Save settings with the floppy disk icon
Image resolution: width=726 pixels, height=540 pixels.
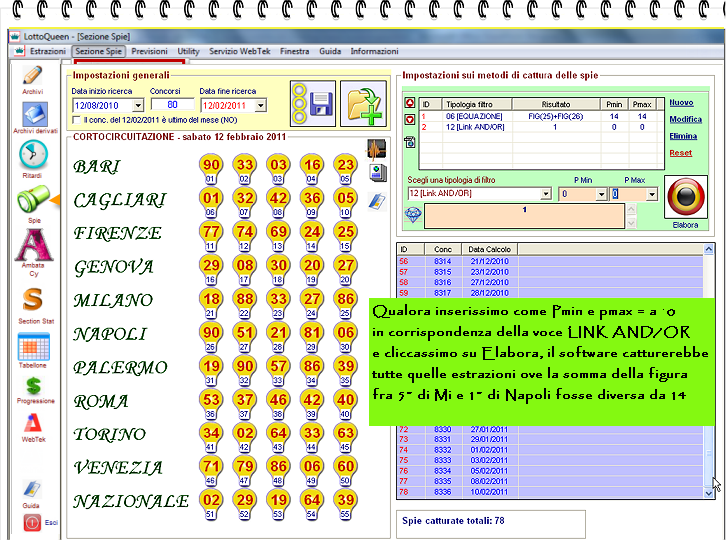tap(313, 103)
